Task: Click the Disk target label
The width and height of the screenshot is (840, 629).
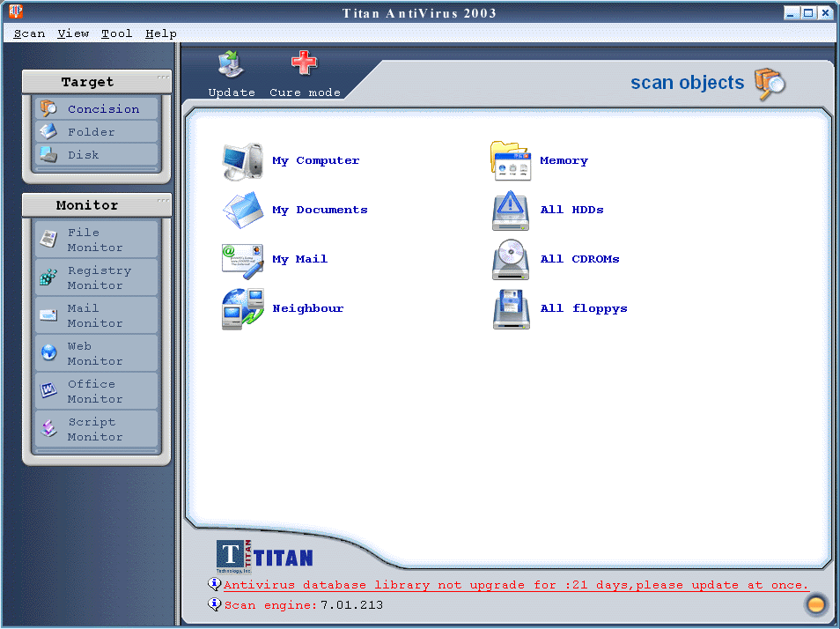Action: (x=83, y=155)
